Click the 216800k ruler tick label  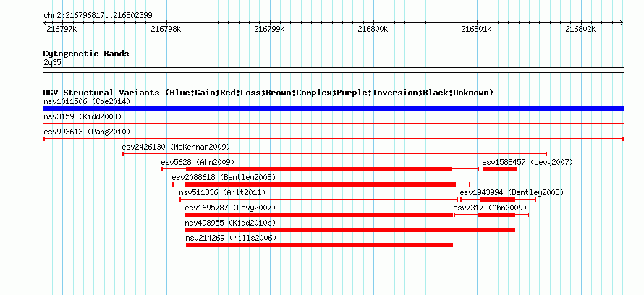click(x=373, y=29)
